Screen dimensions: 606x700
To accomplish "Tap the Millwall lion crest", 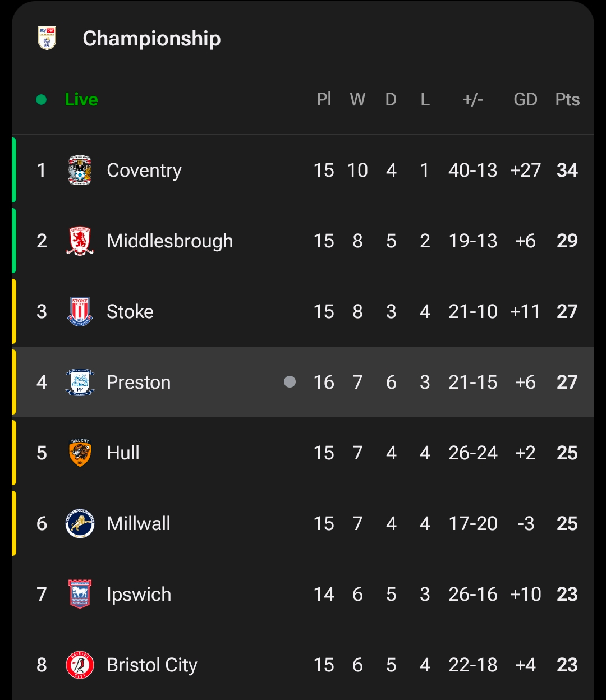I will 80,524.
